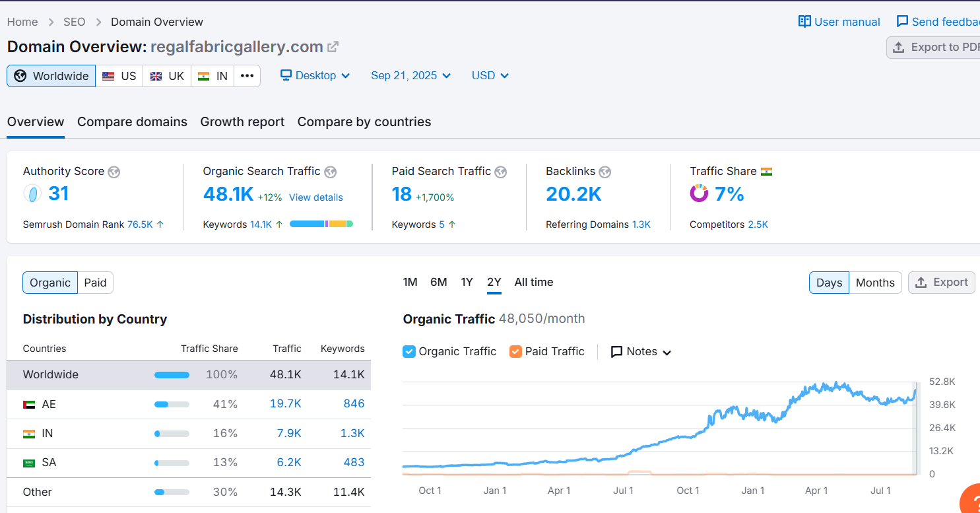Go to SEO breadcrumb
Image resolution: width=980 pixels, height=513 pixels.
click(75, 22)
